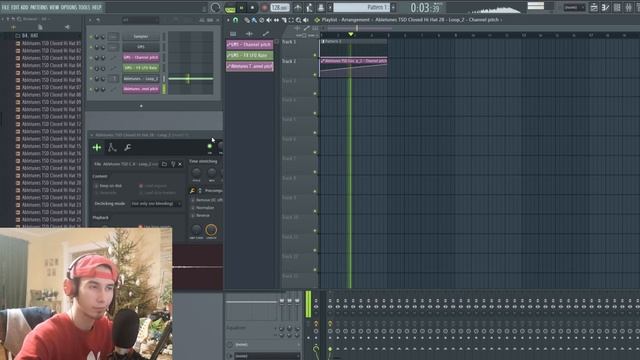
Task: Toggle the Reverse option
Action: (x=201, y=216)
